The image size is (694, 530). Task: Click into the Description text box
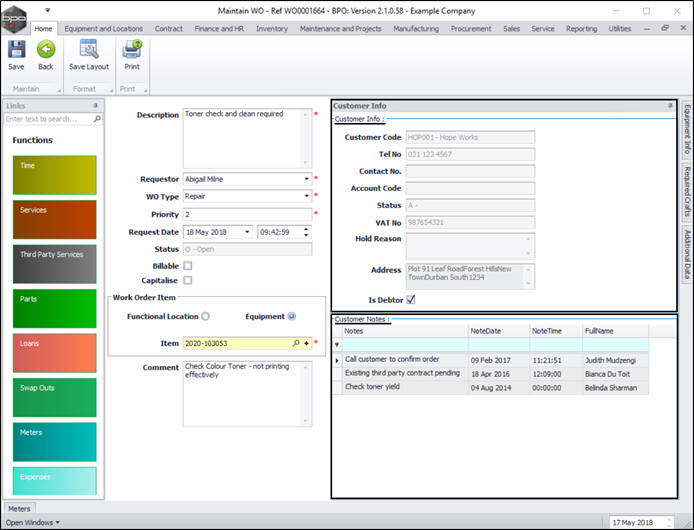point(247,138)
